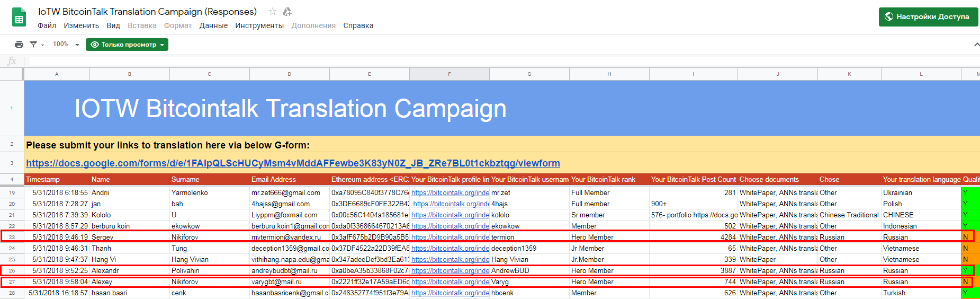
Task: Click the Timestamp header cell
Action: [57, 179]
